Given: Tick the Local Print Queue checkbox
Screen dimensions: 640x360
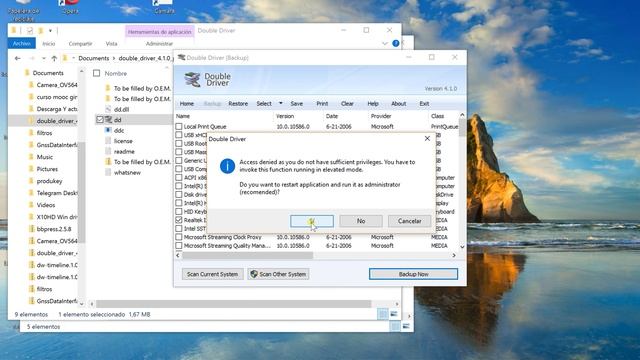Looking at the screenshot, I should 179,127.
